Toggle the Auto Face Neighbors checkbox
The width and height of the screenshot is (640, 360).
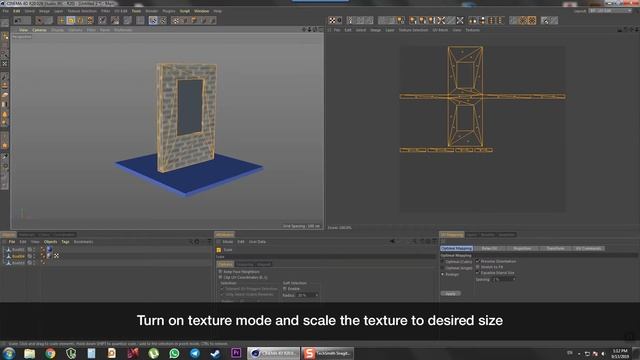[220, 271]
